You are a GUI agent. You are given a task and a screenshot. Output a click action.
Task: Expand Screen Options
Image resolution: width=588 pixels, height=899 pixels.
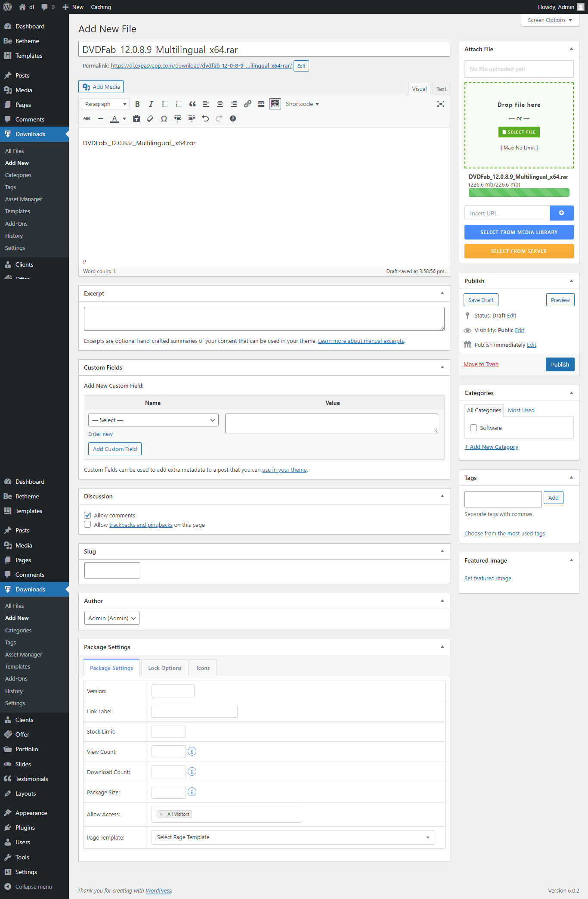pyautogui.click(x=550, y=20)
